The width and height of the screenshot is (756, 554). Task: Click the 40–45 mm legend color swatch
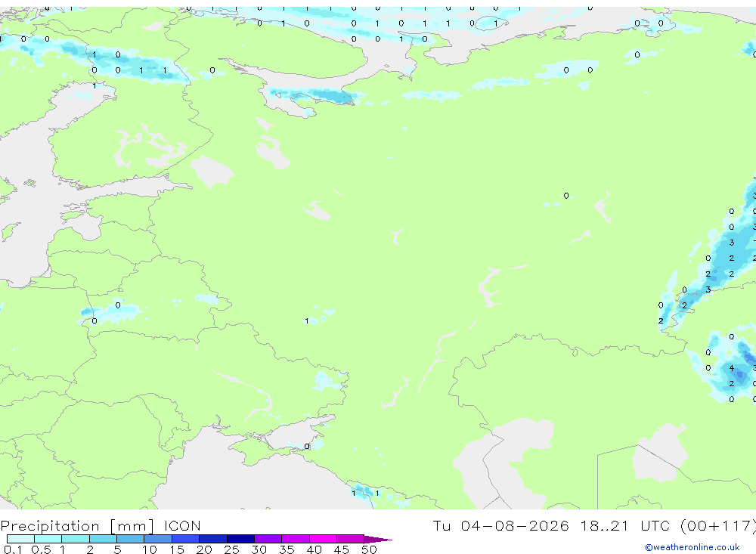[x=323, y=539]
